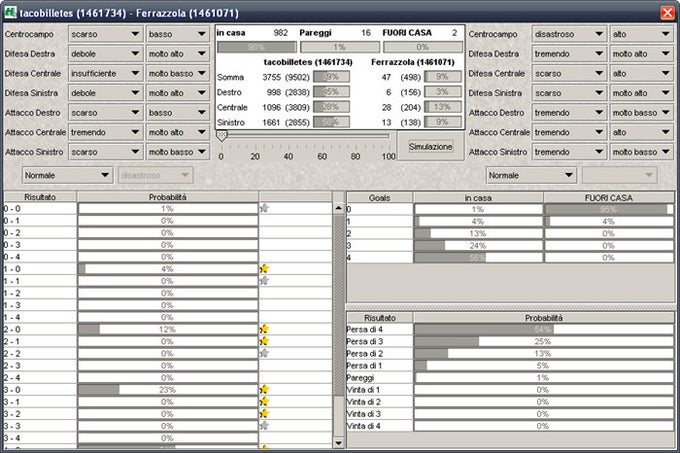Screen dimensions: 680x453
Task: Click the yellow star beside result 3 - 0
Action: pos(264,390)
